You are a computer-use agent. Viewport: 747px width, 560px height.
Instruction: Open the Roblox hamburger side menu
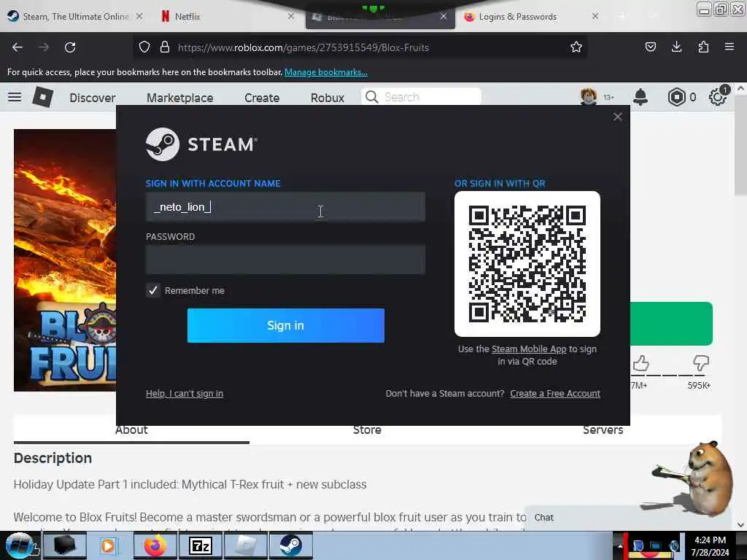pyautogui.click(x=15, y=97)
